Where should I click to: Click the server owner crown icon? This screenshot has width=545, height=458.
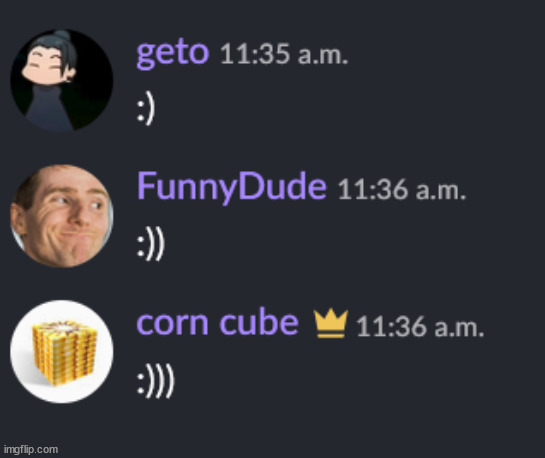click(x=331, y=323)
